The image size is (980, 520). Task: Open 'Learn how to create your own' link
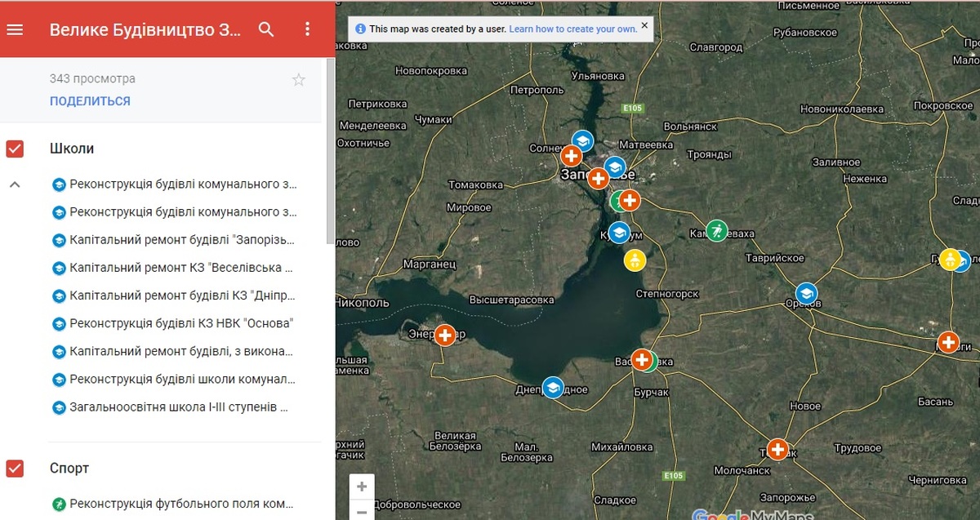[x=572, y=29]
